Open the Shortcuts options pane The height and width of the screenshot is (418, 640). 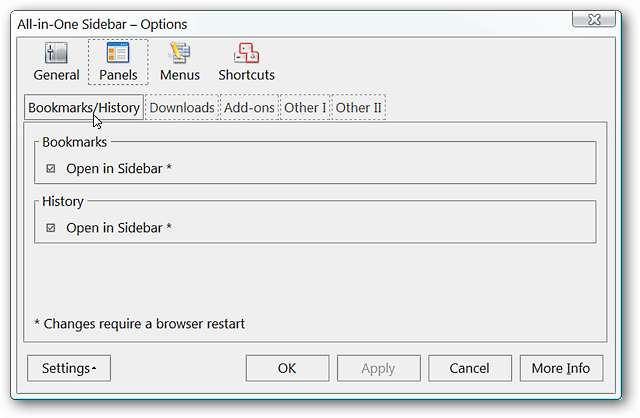[x=246, y=62]
